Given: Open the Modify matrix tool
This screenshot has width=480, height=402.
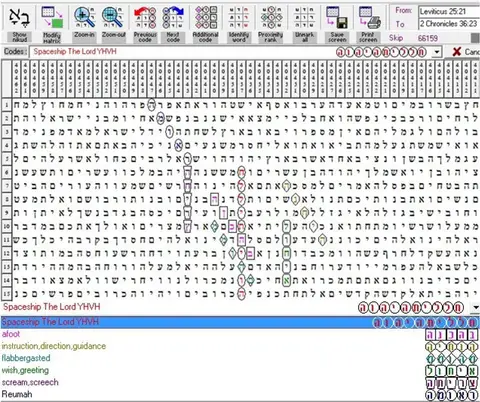Looking at the screenshot, I should click(52, 17).
